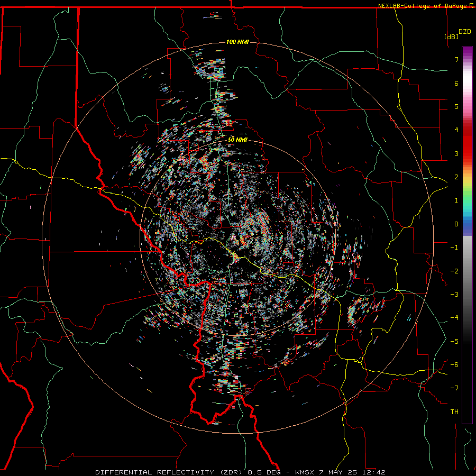Click the -5 value on color scale

tap(454, 341)
